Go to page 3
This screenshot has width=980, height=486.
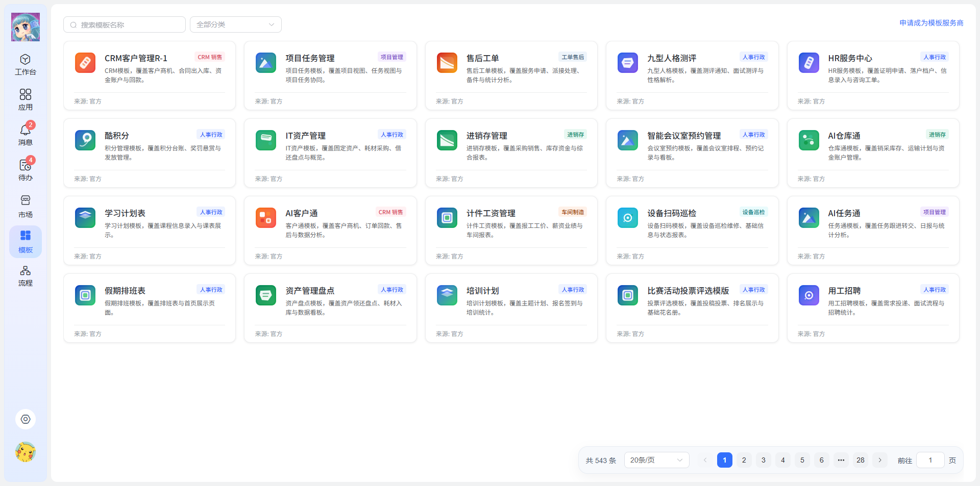(764, 460)
